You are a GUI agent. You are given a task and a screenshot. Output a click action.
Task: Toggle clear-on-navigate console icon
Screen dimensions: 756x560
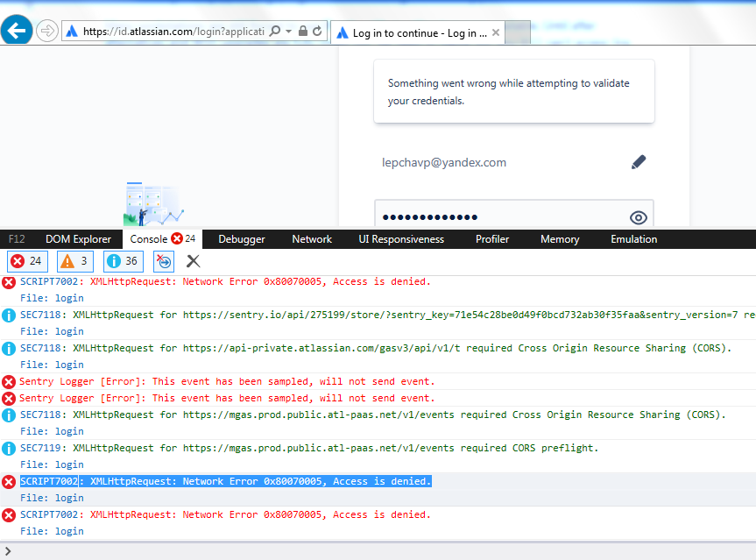pyautogui.click(x=164, y=261)
